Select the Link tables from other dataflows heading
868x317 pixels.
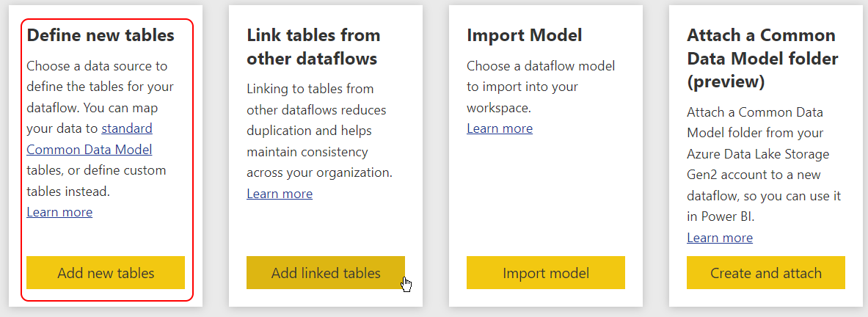pos(313,46)
